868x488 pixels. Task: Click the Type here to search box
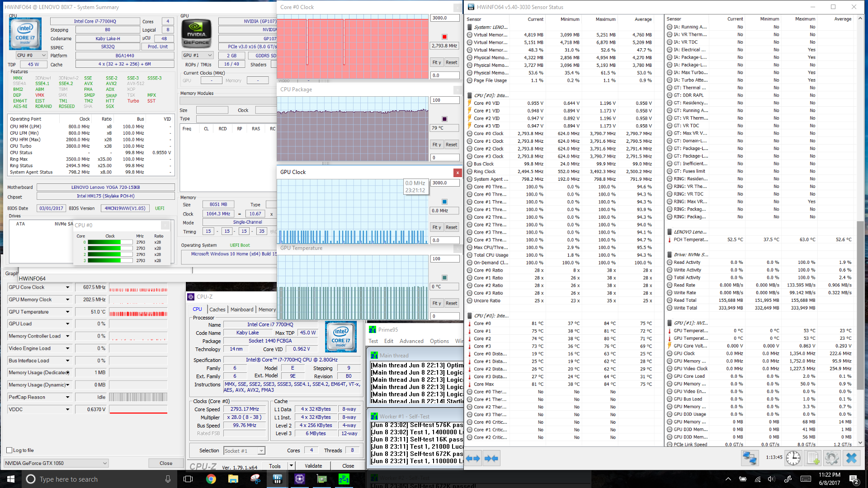[x=99, y=479]
